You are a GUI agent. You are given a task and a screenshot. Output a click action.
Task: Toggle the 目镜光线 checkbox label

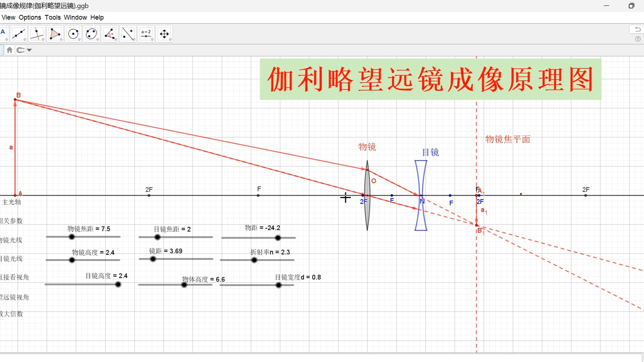11,259
